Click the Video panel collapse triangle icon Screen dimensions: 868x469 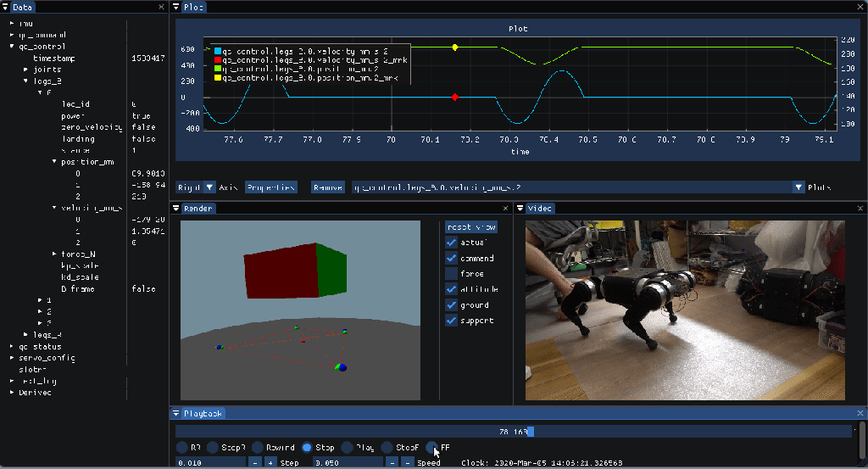(520, 208)
